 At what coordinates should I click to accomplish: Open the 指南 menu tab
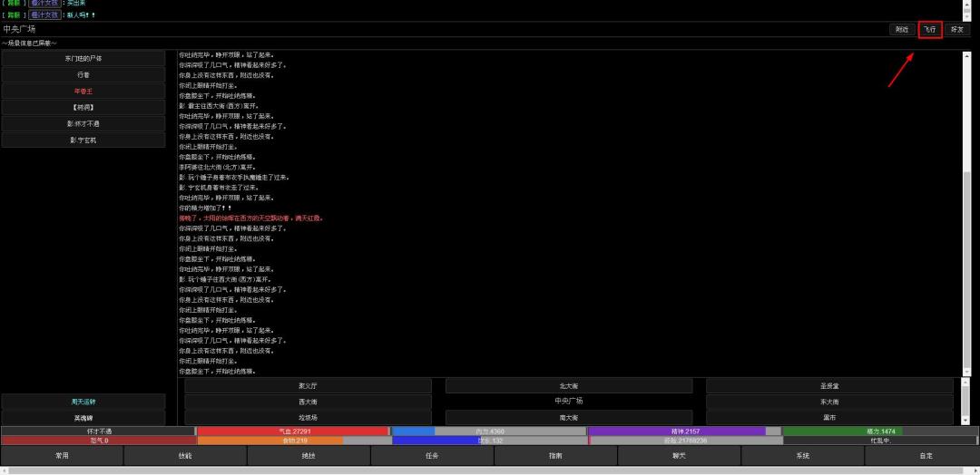coord(555,456)
